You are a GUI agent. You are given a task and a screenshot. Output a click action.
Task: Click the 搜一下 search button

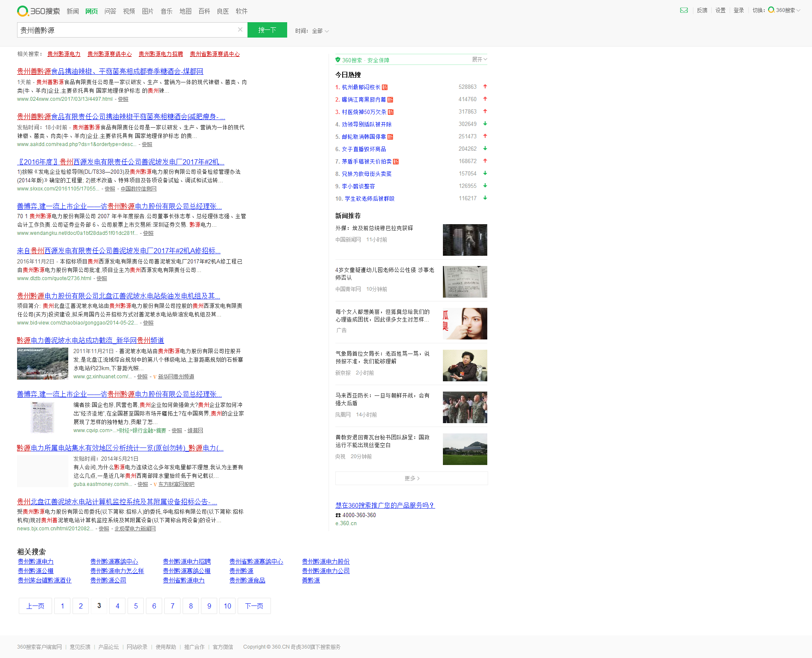tap(267, 30)
